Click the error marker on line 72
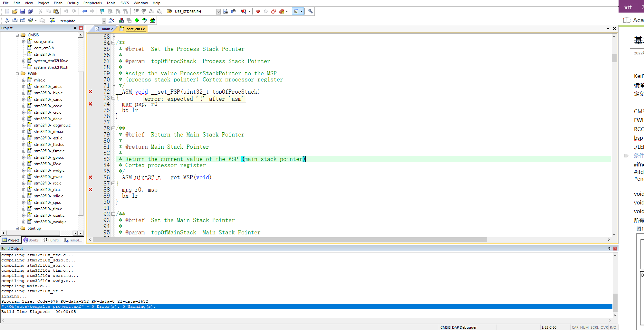This screenshot has width=644, height=330. 91,92
